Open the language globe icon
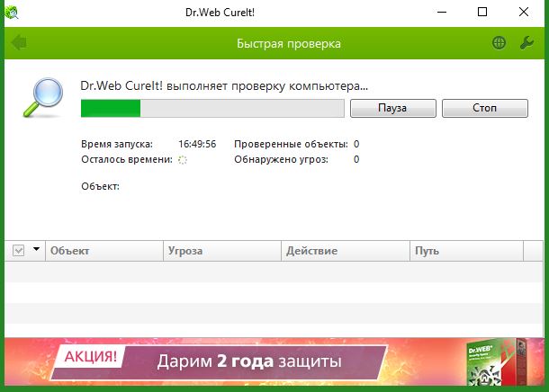 click(x=499, y=43)
